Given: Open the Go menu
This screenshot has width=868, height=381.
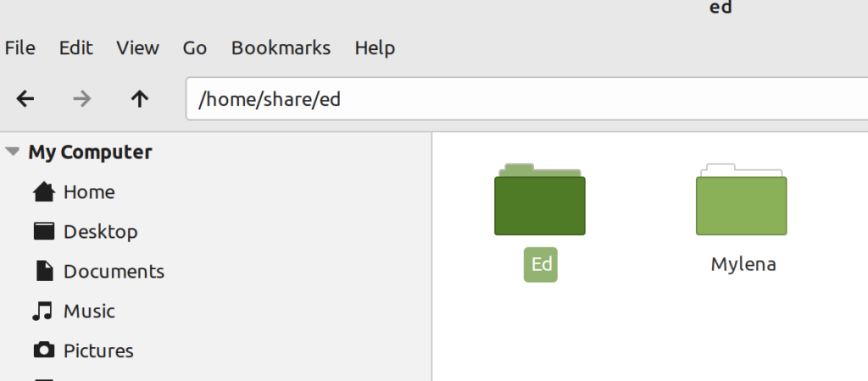Looking at the screenshot, I should 195,48.
